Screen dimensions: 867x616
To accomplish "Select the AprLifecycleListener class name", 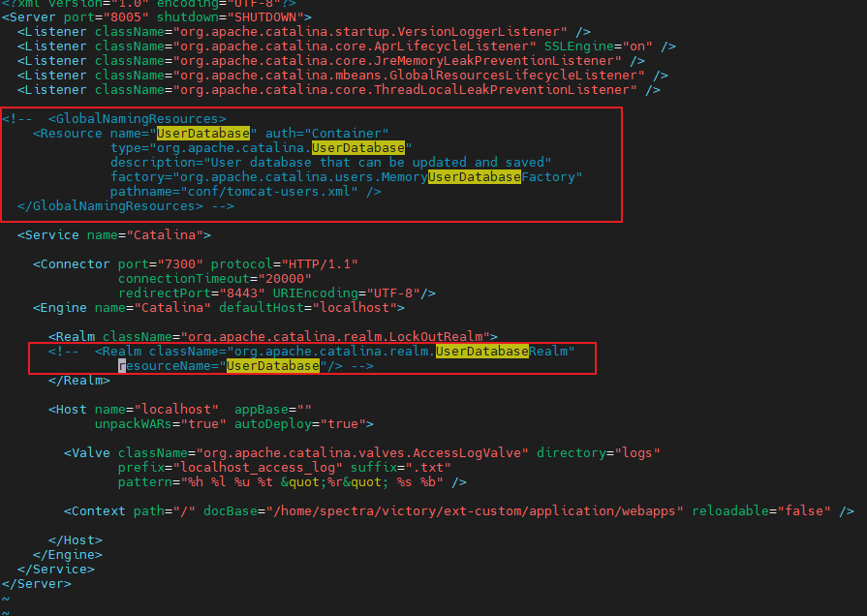I will tap(355, 46).
